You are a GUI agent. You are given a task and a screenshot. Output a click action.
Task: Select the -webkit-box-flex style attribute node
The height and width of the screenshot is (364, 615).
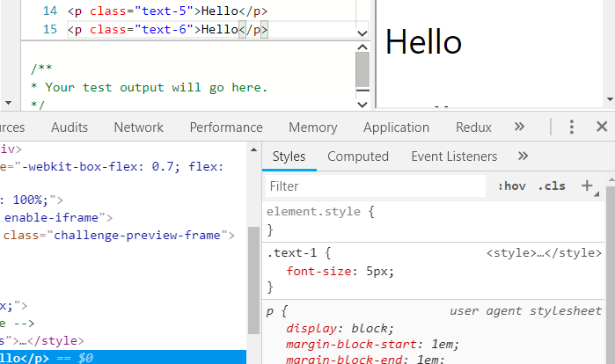[112, 166]
